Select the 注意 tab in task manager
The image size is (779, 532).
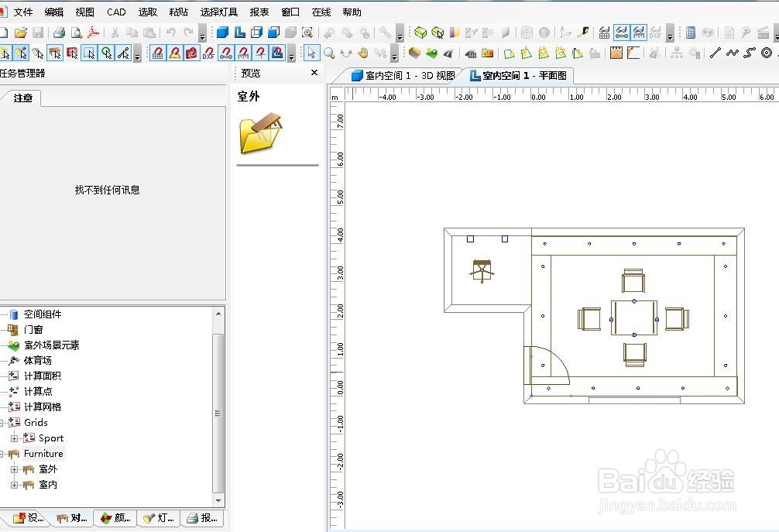(x=22, y=98)
